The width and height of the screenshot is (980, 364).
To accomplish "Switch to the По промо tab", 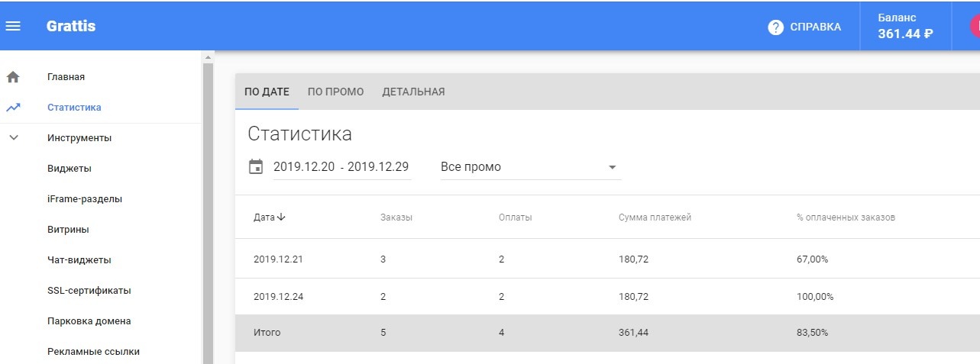I will coord(335,92).
